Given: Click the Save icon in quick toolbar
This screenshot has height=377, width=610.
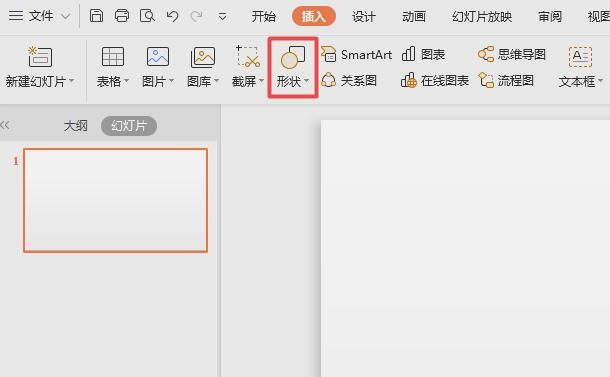Looking at the screenshot, I should (96, 16).
